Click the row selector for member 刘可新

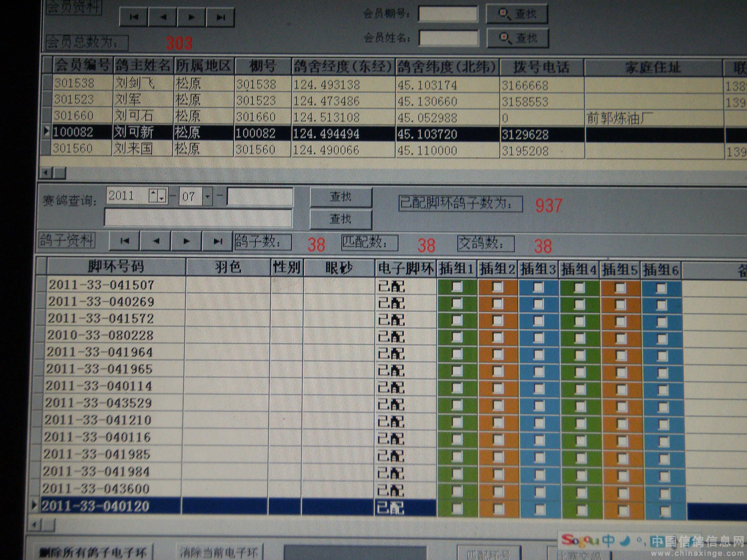[47, 132]
